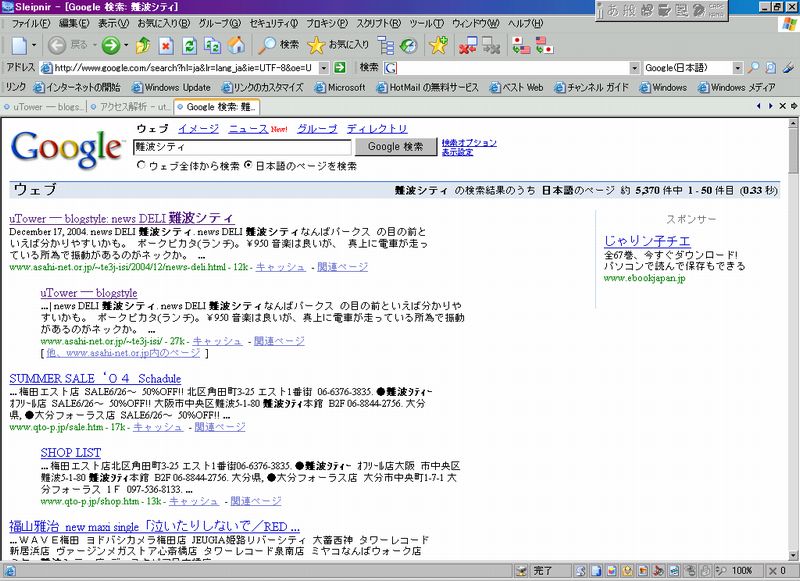
Task: Click the magnifier icon right of search engine box
Action: click(753, 67)
